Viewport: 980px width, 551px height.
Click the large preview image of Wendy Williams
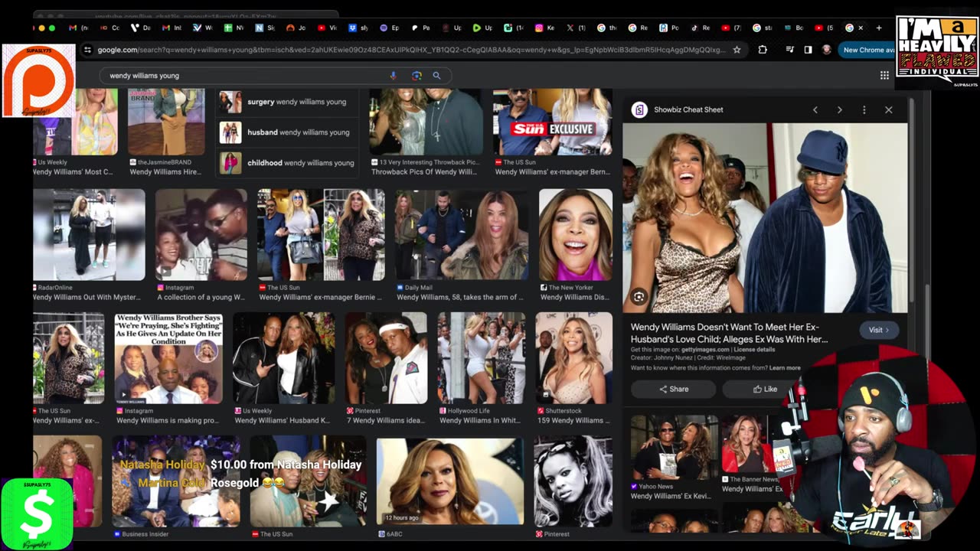point(765,217)
